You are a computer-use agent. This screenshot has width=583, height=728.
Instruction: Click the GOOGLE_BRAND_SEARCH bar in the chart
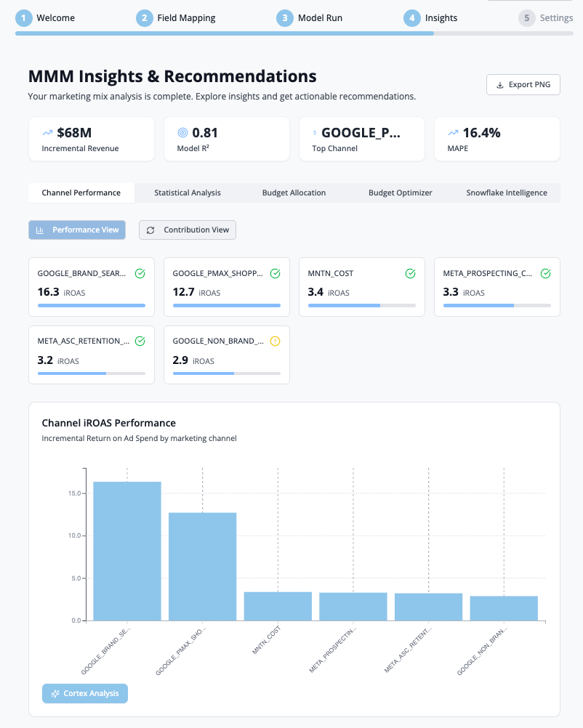click(127, 551)
